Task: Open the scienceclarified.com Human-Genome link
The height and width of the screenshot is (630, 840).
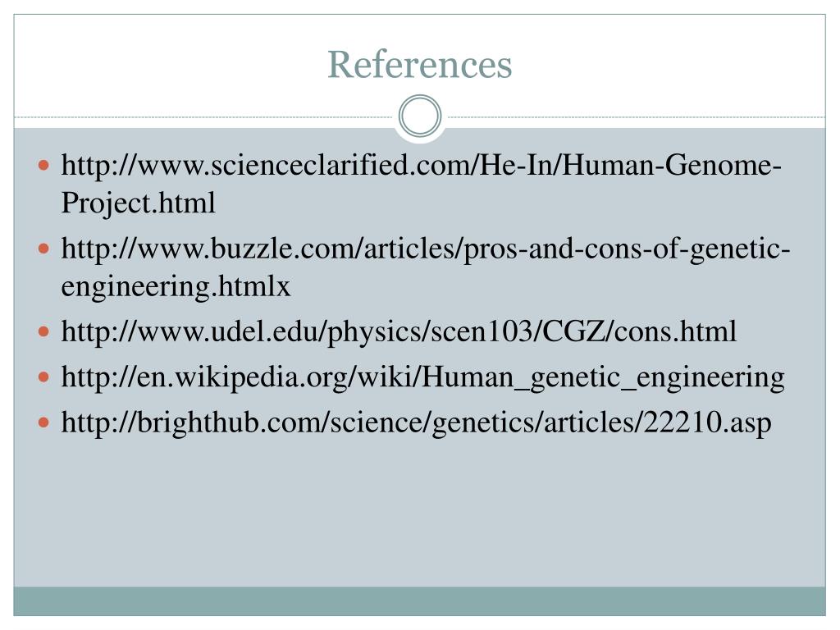Action: 421,183
